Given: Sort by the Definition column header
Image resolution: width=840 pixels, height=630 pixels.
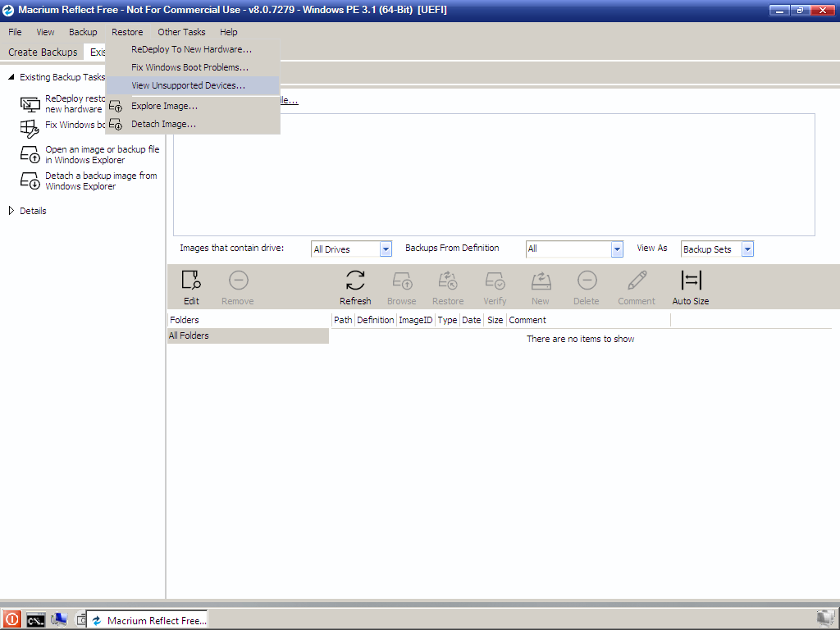Looking at the screenshot, I should coord(376,320).
